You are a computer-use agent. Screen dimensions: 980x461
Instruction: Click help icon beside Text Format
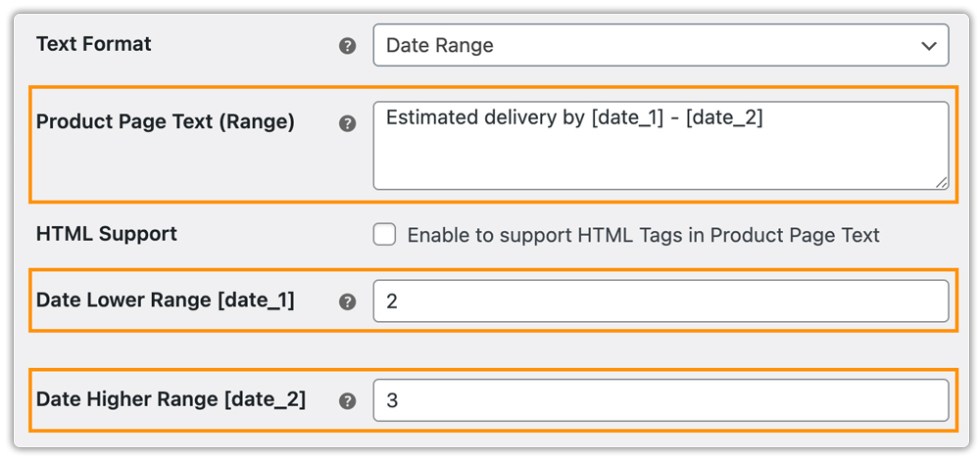click(348, 46)
